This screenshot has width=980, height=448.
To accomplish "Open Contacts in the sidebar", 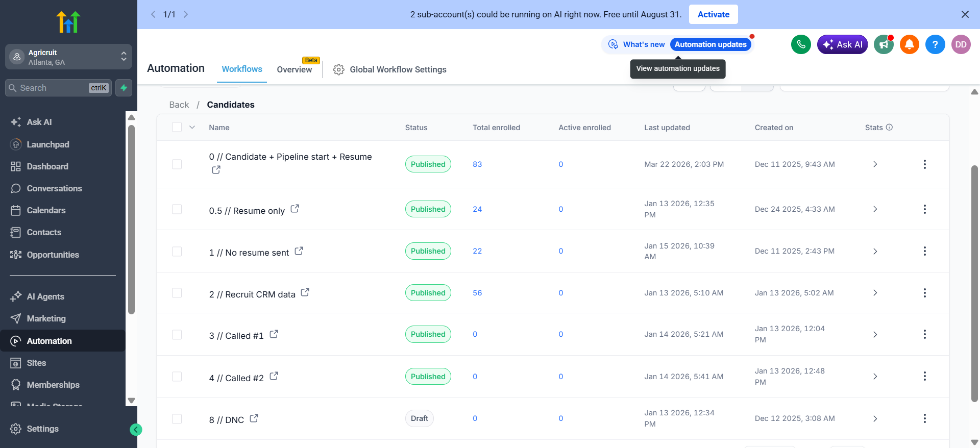I will 63,232.
